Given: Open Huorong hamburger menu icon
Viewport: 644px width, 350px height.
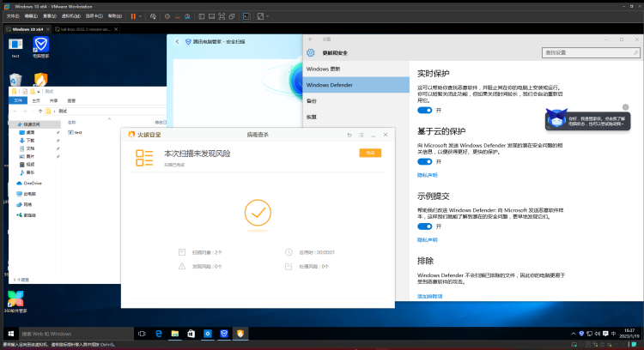Looking at the screenshot, I should point(361,135).
